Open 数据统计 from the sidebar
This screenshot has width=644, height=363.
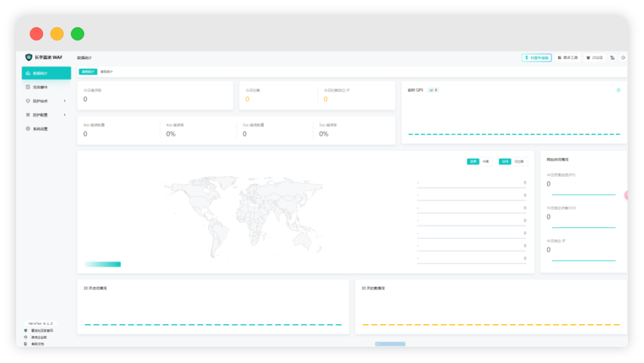pos(47,73)
